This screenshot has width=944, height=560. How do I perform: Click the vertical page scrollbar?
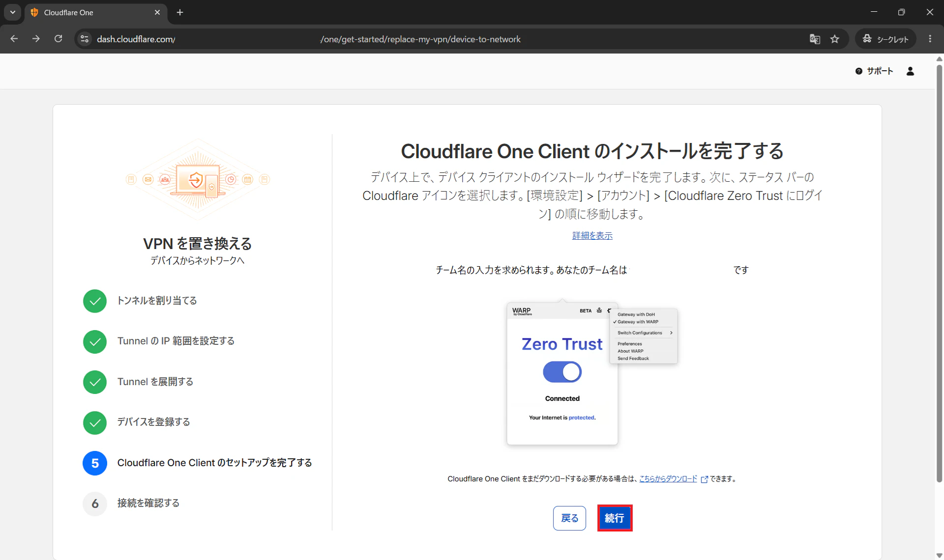(939, 274)
